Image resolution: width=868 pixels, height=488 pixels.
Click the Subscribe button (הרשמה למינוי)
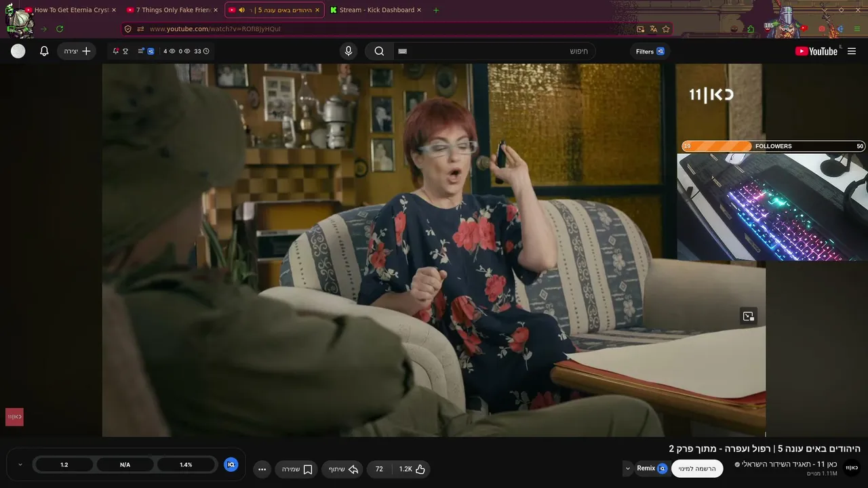click(697, 468)
